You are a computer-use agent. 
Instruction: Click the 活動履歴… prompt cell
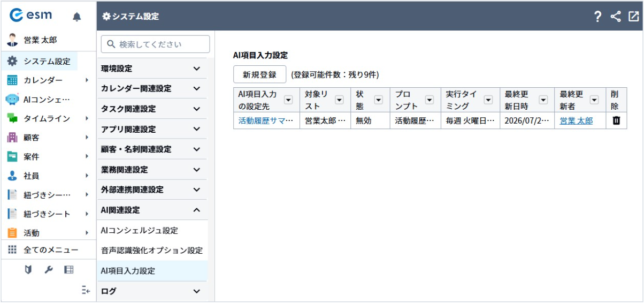(x=416, y=121)
